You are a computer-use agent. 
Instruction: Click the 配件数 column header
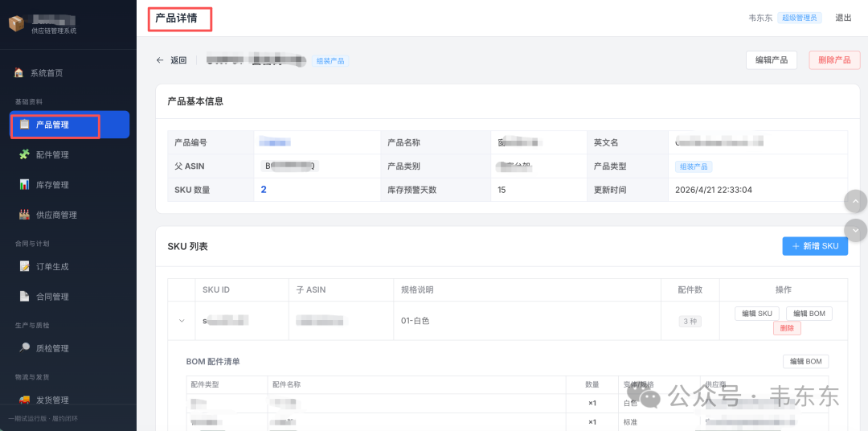(x=690, y=289)
